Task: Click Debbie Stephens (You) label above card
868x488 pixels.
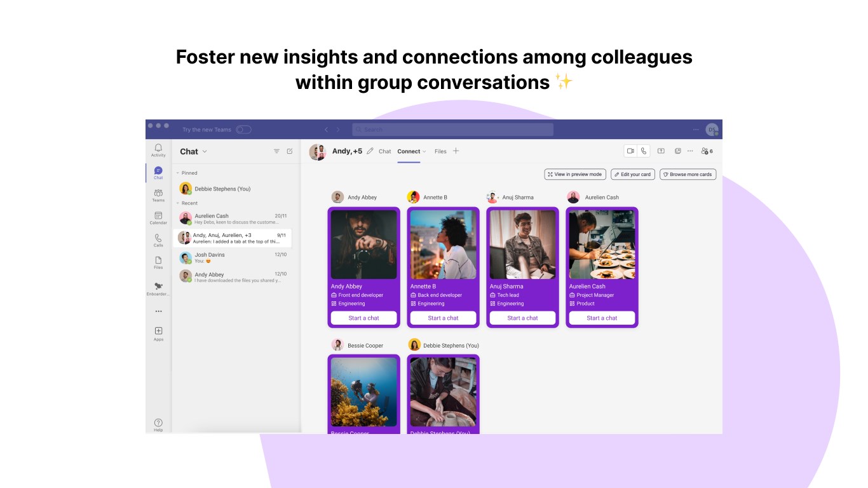Action: coord(451,346)
